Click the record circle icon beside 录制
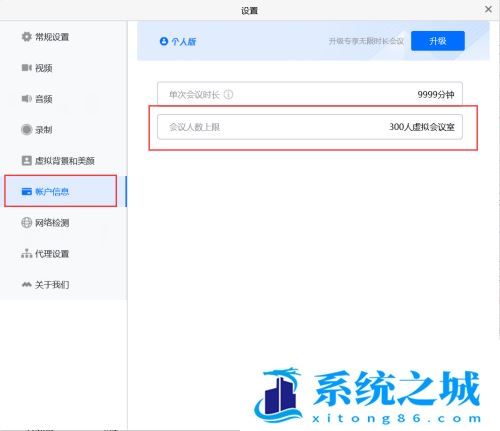Image resolution: width=500 pixels, height=431 pixels. (26, 130)
